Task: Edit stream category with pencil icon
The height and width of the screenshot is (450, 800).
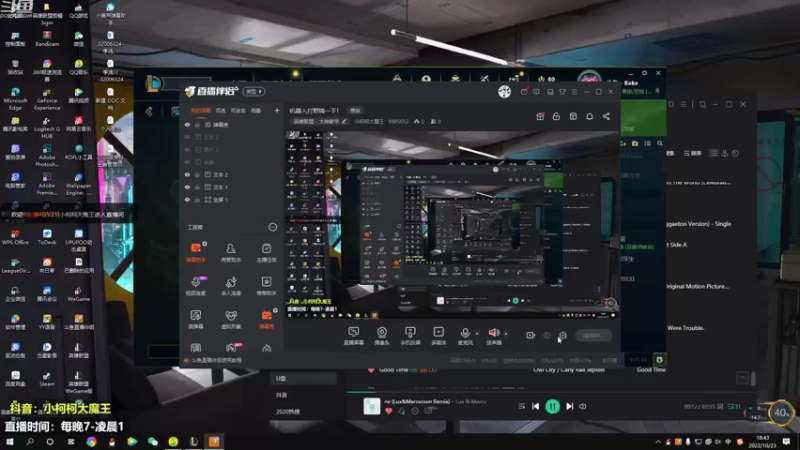Action: (344, 121)
